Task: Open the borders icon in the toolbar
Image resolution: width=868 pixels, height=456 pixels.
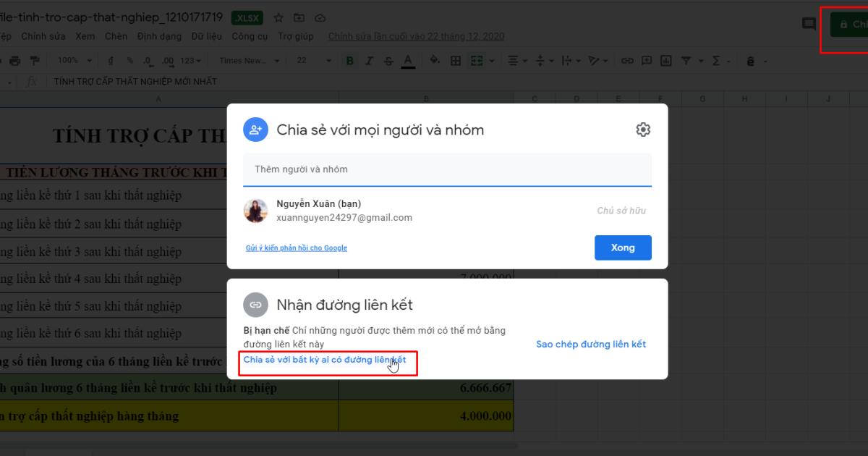Action: click(x=456, y=61)
